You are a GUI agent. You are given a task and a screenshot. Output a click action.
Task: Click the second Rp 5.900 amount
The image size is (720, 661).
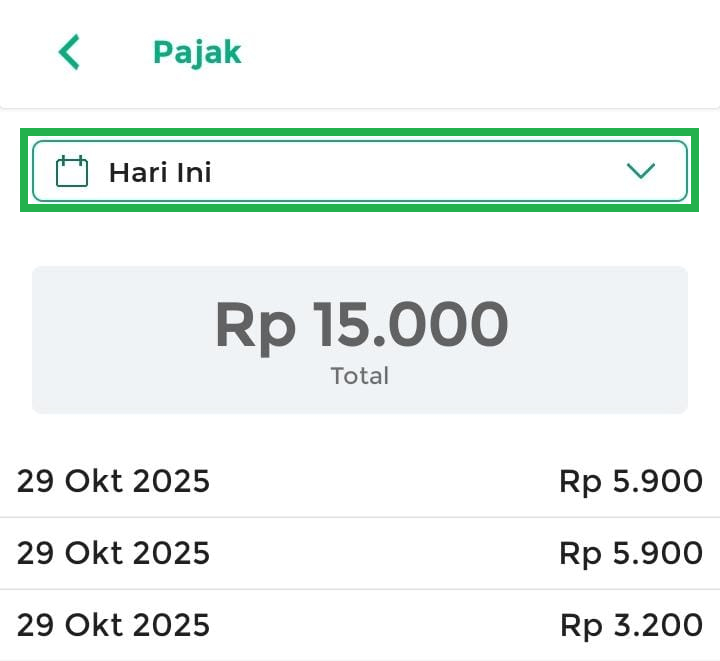[x=630, y=553]
